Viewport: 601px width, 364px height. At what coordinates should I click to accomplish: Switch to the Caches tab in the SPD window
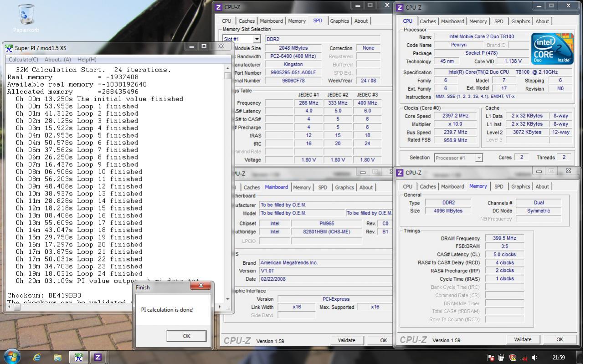coord(247,21)
